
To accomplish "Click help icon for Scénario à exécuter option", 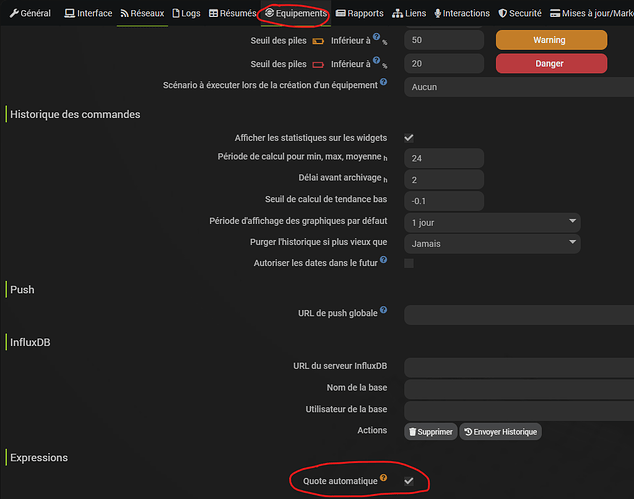I will pos(384,85).
